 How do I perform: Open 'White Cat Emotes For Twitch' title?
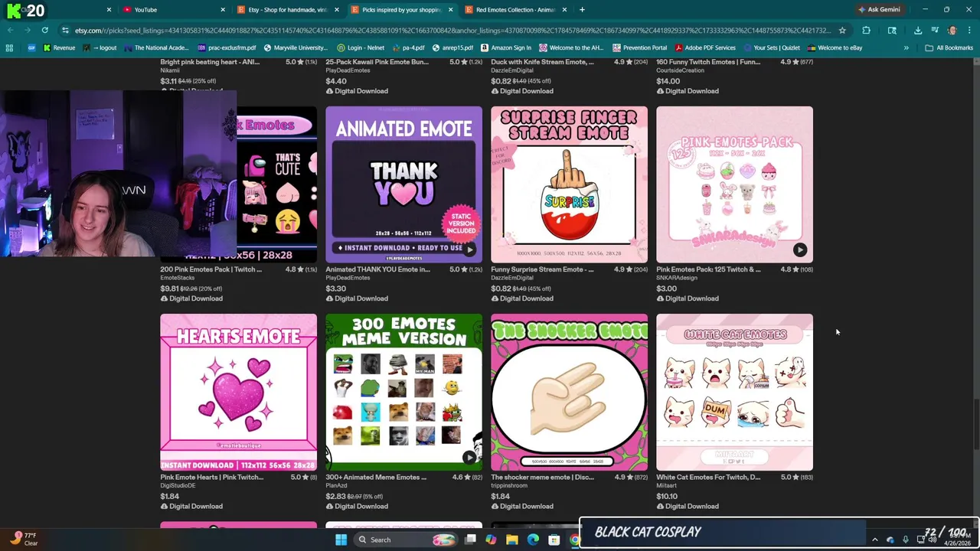[x=708, y=477]
